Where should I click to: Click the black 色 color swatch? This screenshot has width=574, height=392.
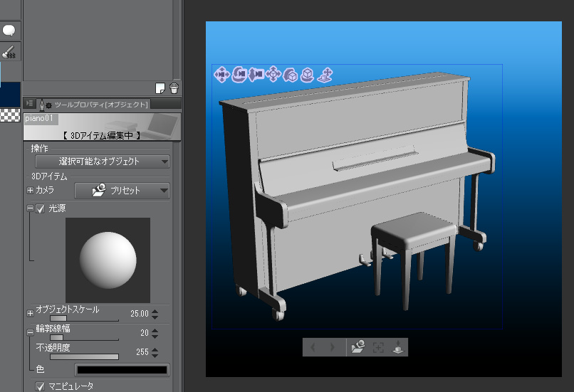(122, 370)
